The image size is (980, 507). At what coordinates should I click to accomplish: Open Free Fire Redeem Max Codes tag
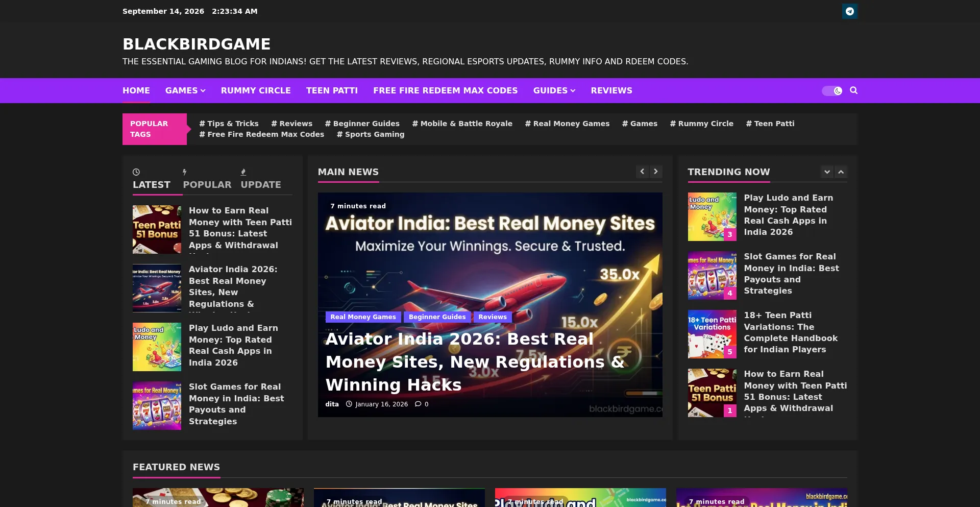pyautogui.click(x=262, y=134)
